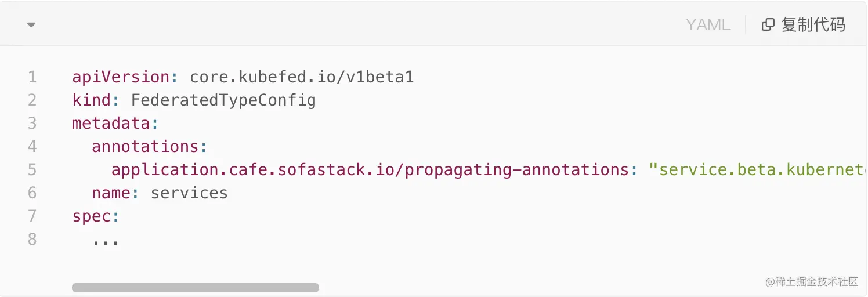Image resolution: width=868 pixels, height=297 pixels.
Task: Click the YAML language label
Action: pyautogui.click(x=708, y=24)
